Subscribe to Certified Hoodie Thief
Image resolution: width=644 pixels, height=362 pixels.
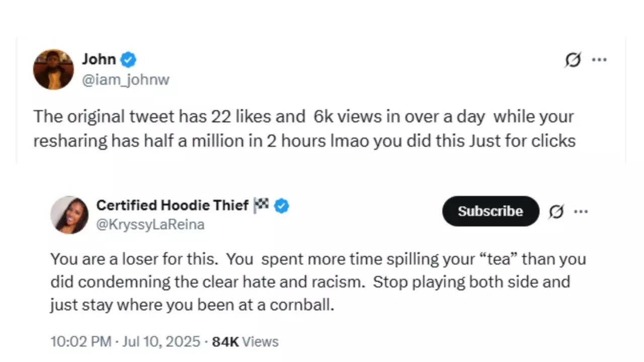tap(491, 211)
